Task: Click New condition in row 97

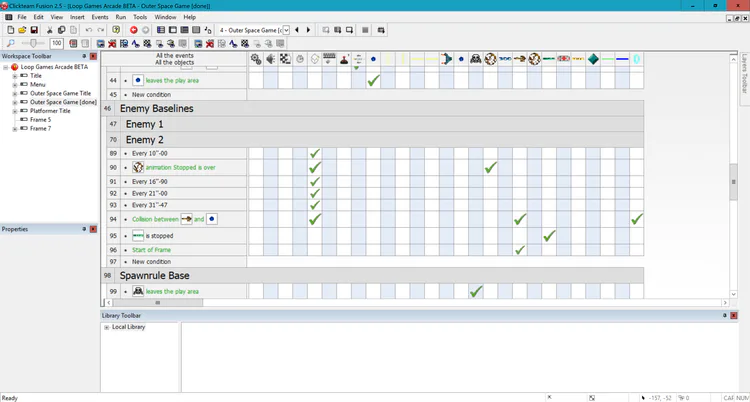Action: [151, 262]
